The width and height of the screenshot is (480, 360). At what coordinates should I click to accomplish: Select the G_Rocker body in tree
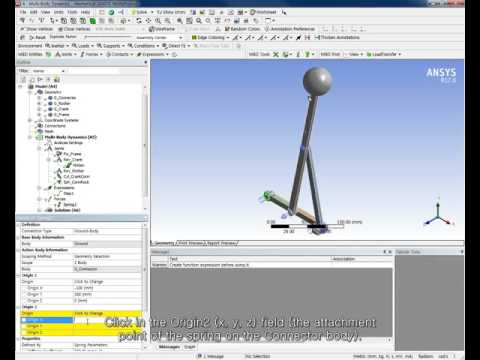pyautogui.click(x=62, y=103)
